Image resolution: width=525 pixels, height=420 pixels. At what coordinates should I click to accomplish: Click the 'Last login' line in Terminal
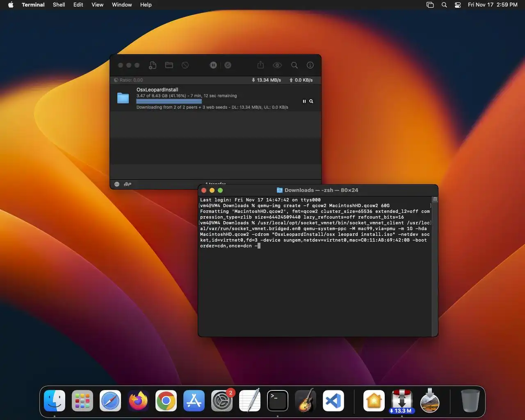pyautogui.click(x=260, y=200)
